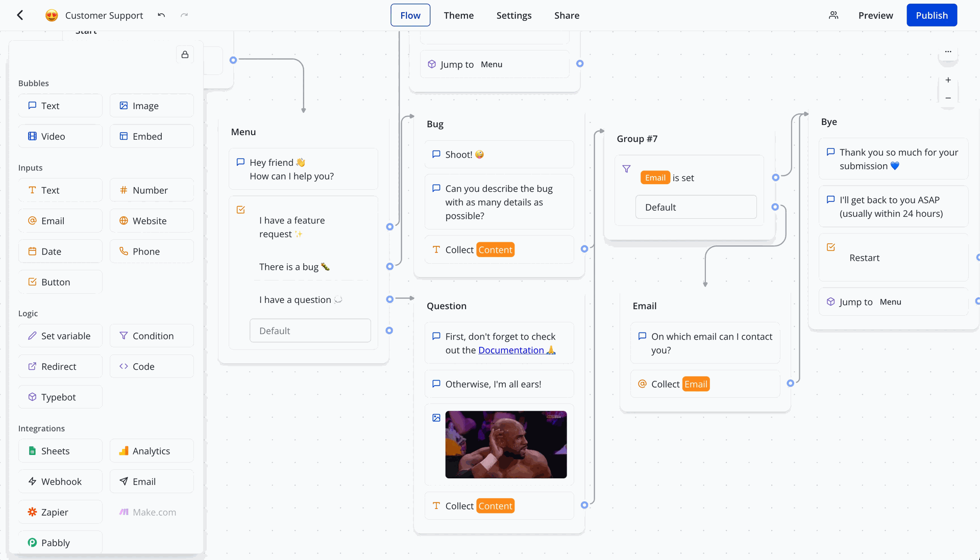Zoom out with the minus button

pos(948,98)
